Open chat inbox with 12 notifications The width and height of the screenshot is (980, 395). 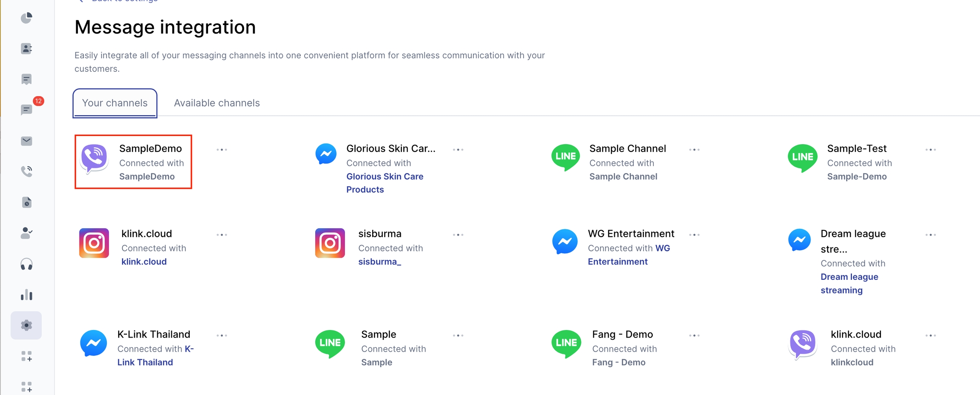pyautogui.click(x=26, y=110)
